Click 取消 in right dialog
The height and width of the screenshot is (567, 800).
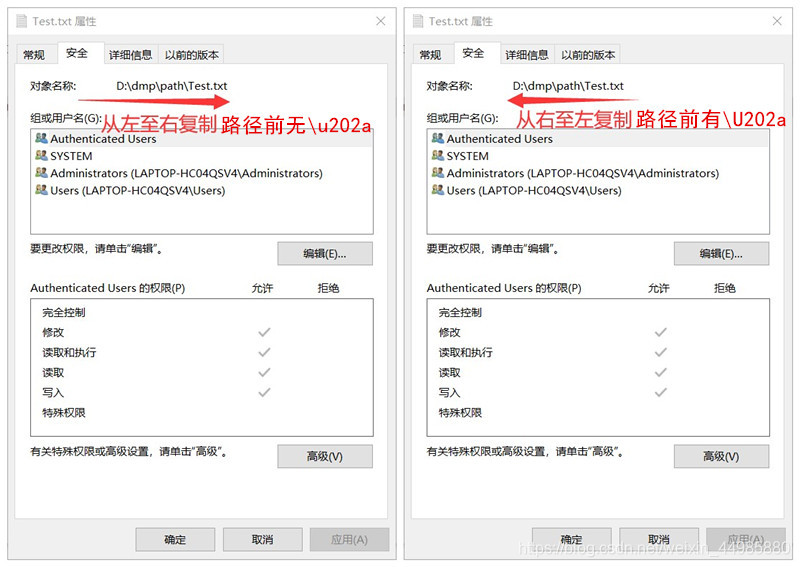(x=659, y=539)
